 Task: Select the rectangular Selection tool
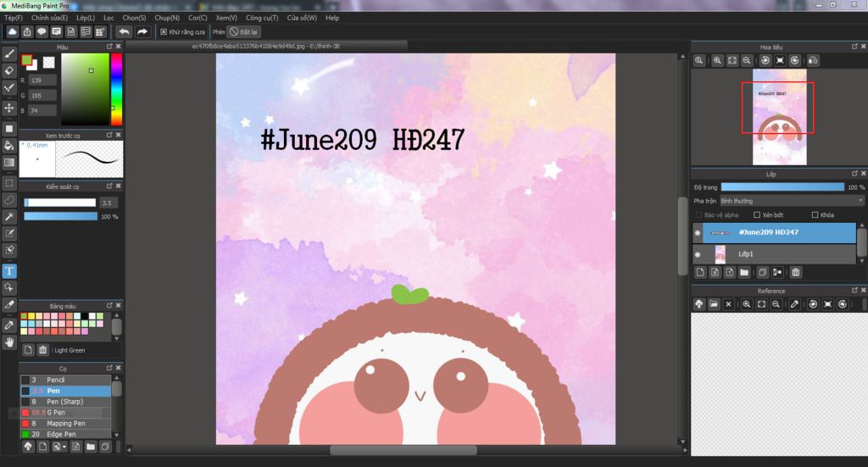pyautogui.click(x=8, y=182)
